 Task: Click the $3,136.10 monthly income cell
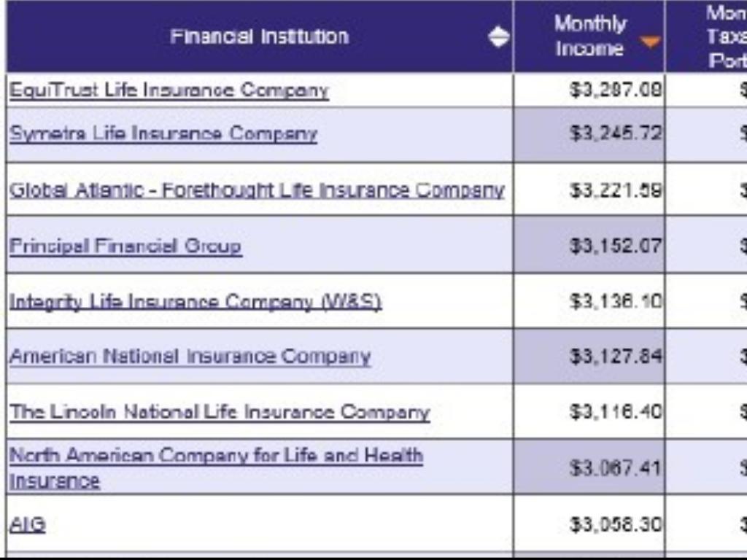pos(615,301)
